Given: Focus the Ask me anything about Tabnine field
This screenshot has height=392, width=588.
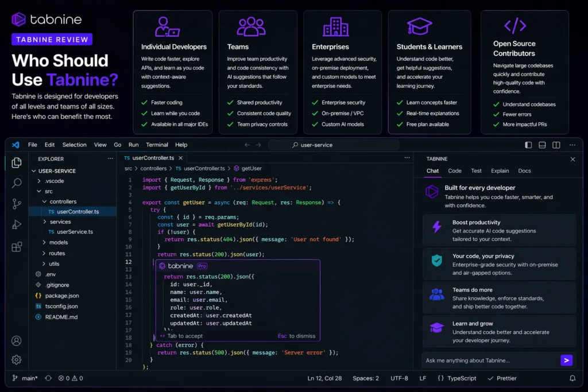Looking at the screenshot, I should pyautogui.click(x=492, y=360).
